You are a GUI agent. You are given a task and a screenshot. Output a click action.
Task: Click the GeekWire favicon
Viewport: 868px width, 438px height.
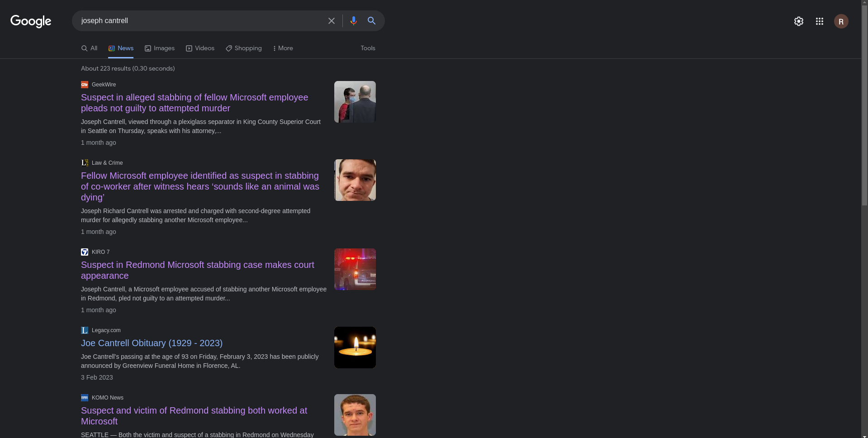click(85, 85)
